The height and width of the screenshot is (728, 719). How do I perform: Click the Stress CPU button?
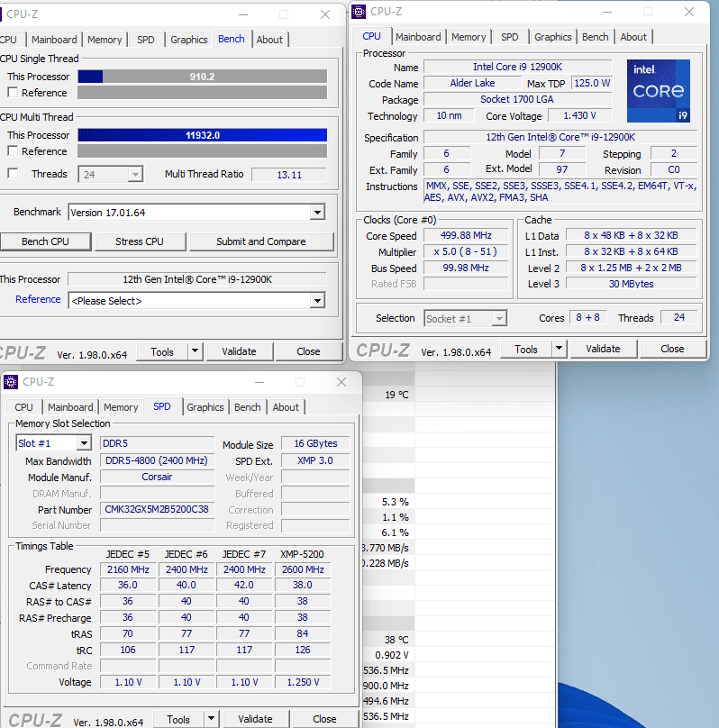pyautogui.click(x=140, y=241)
